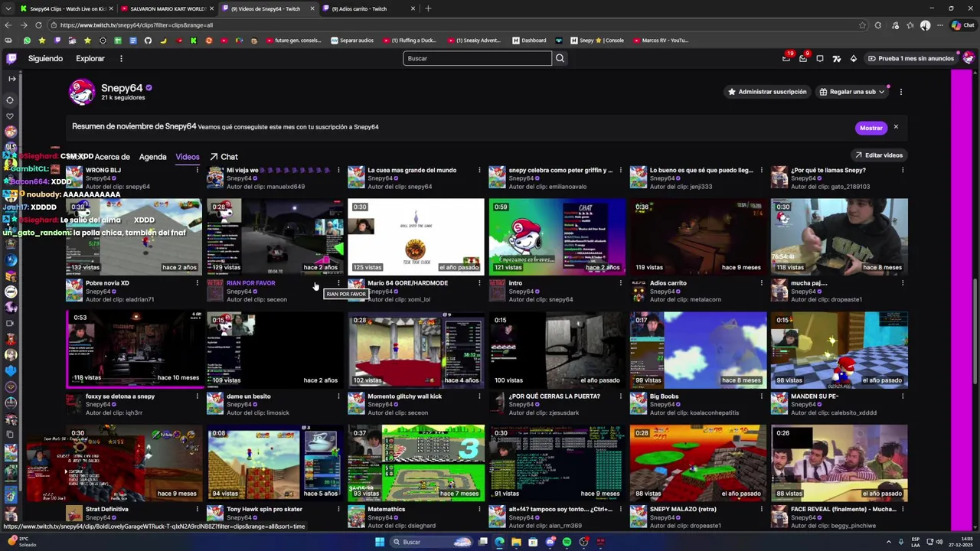Open the prime loot icon with 19 badge
The image size is (980, 551).
click(x=786, y=58)
